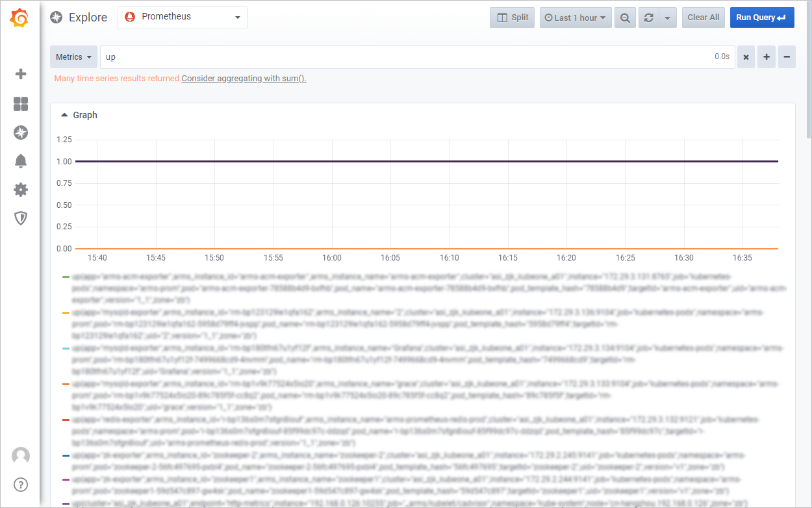Open the Prometheus data source picker
Screen dimensions: 812x508
[183, 18]
